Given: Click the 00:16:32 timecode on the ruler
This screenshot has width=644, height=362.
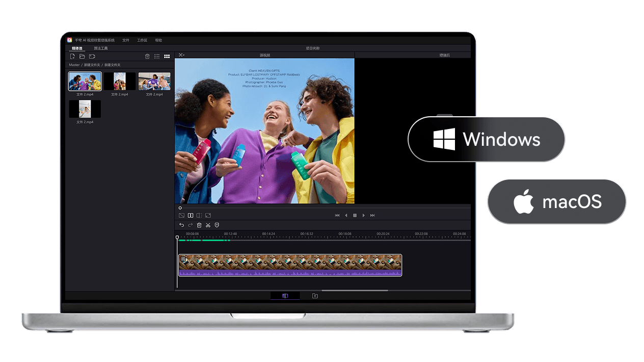Looking at the screenshot, I should [x=307, y=234].
